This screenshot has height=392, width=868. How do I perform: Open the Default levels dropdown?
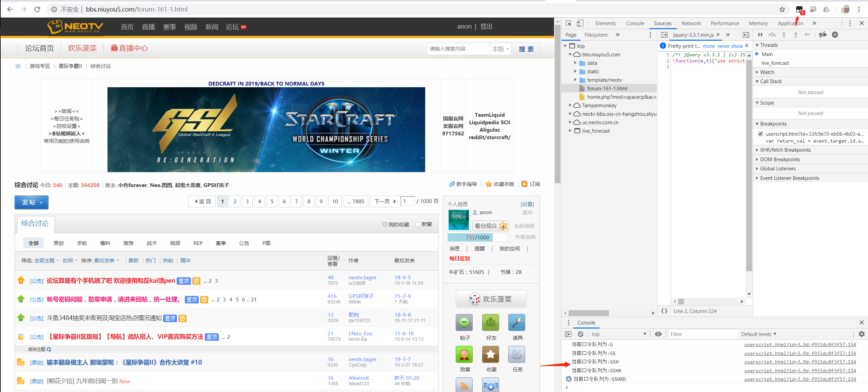coord(758,334)
